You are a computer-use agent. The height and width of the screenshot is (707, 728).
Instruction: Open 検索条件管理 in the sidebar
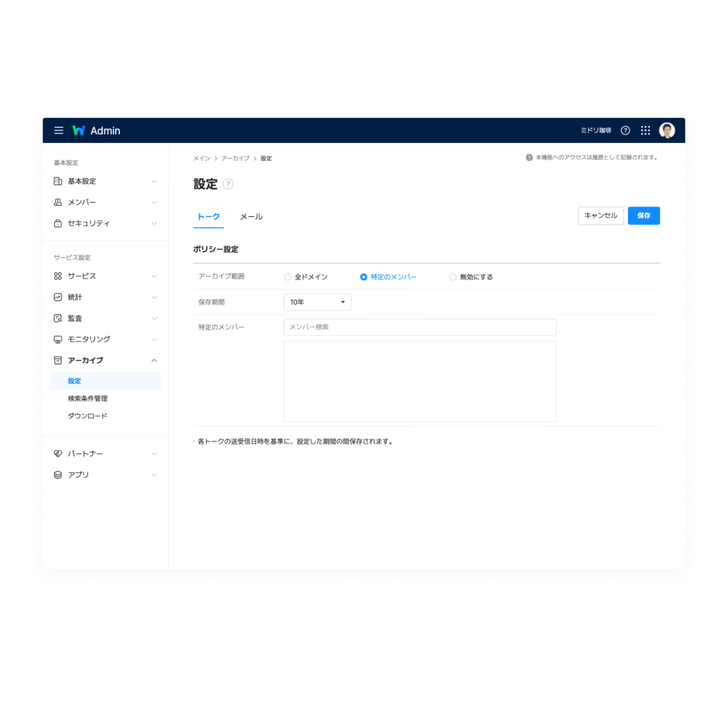87,398
